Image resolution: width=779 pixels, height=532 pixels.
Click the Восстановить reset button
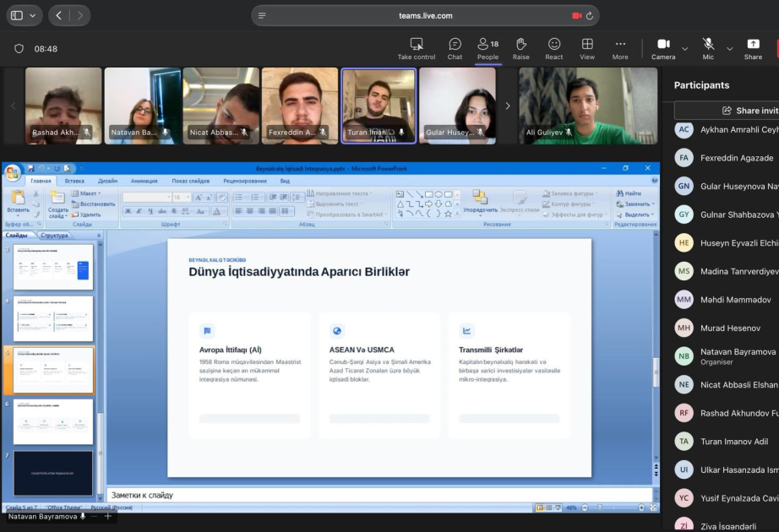click(94, 204)
